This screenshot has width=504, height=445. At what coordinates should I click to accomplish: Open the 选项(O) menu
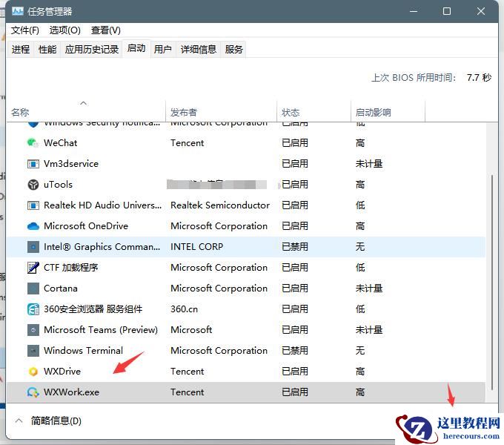(x=65, y=30)
